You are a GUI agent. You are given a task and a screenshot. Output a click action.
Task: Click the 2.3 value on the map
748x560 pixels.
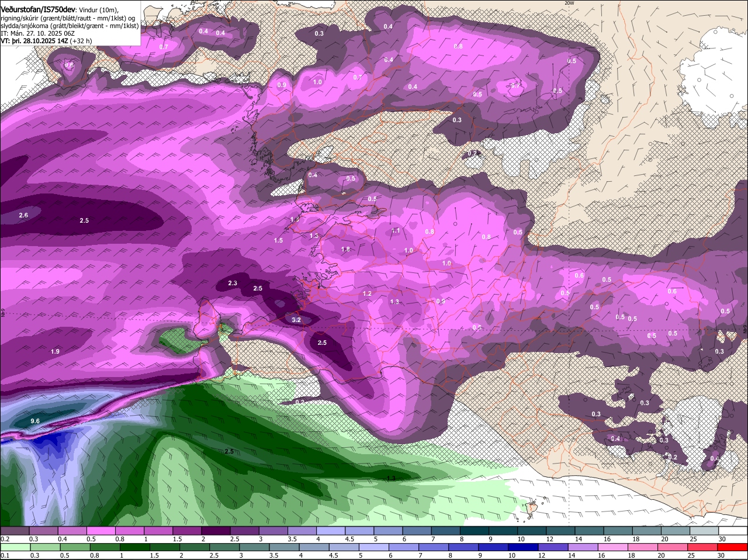click(x=233, y=283)
